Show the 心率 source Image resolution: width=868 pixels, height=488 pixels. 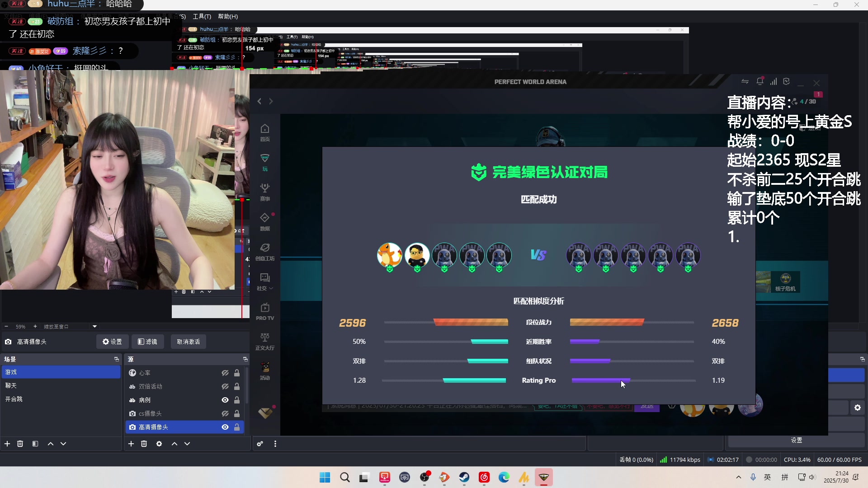(225, 373)
